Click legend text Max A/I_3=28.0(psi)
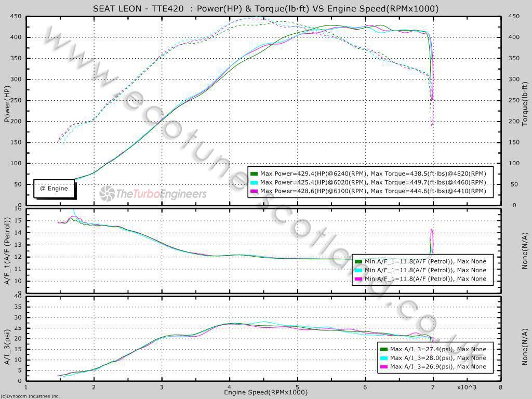The image size is (532, 399). point(421,358)
